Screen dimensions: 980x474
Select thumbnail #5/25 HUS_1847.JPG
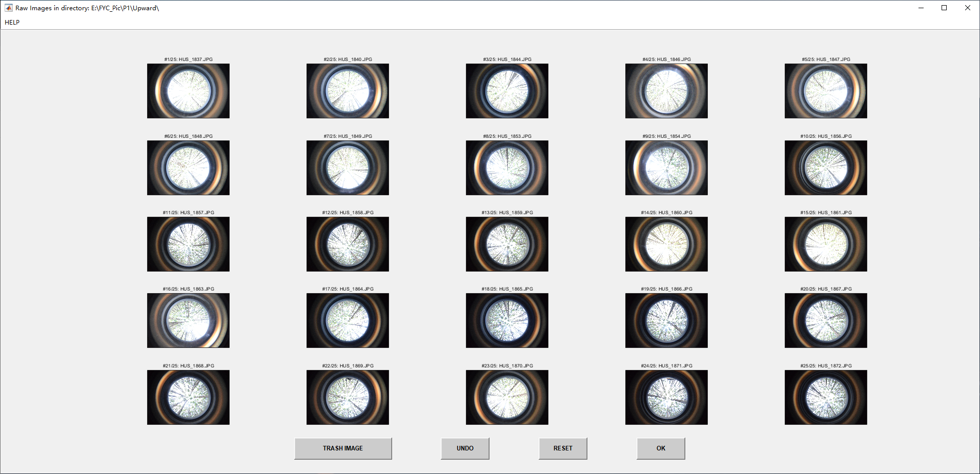pos(826,91)
